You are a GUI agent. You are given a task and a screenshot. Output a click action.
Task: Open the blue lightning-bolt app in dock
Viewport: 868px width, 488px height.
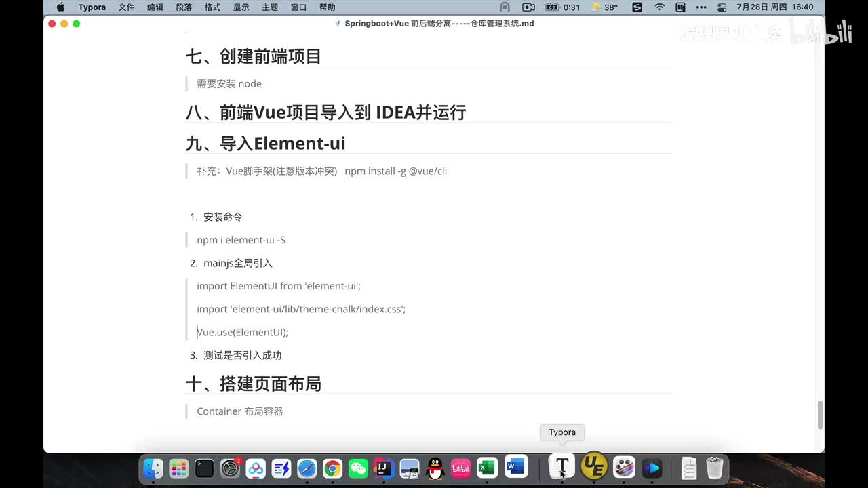281,468
